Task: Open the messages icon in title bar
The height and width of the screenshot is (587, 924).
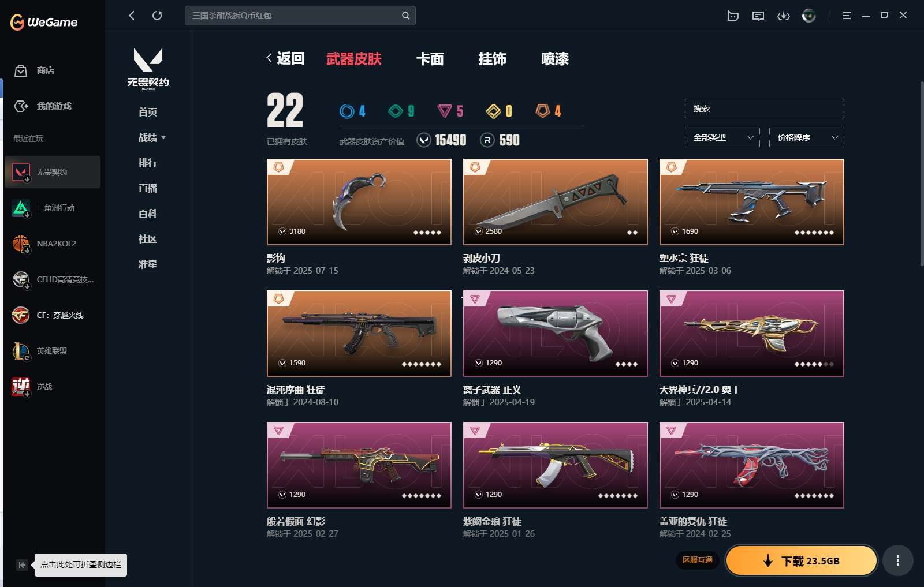Action: [x=758, y=16]
